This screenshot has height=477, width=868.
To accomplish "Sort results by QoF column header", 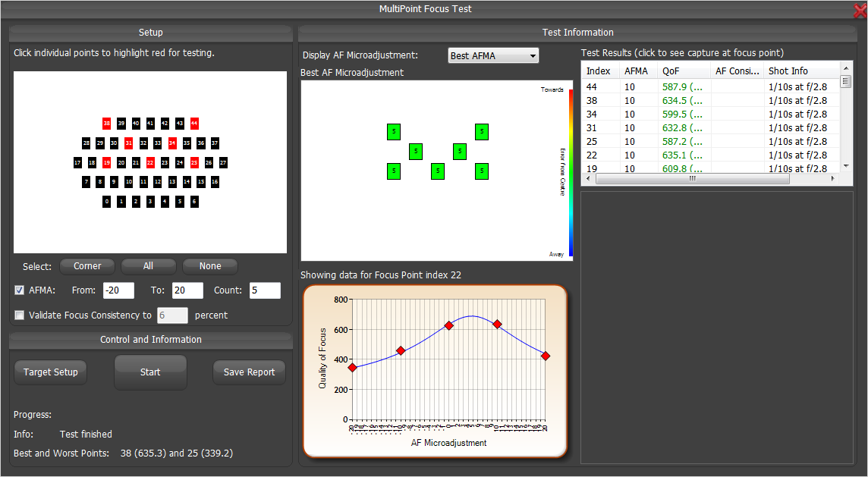I will pos(684,71).
